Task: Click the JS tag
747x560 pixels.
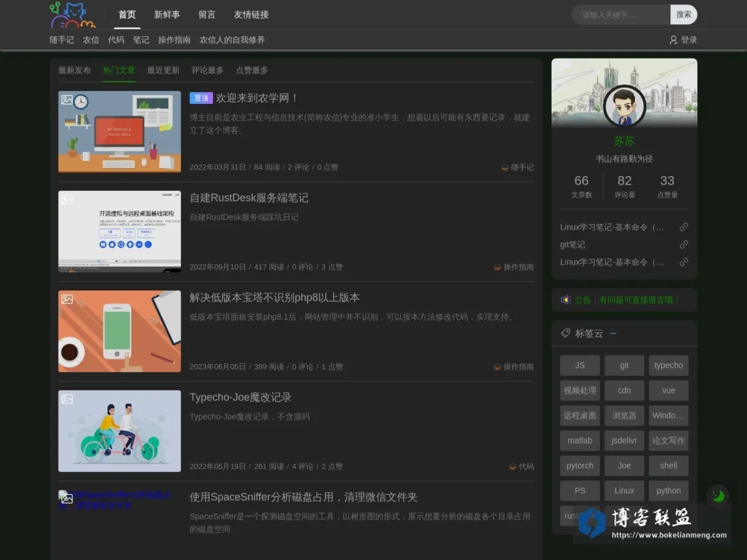Action: pos(580,365)
